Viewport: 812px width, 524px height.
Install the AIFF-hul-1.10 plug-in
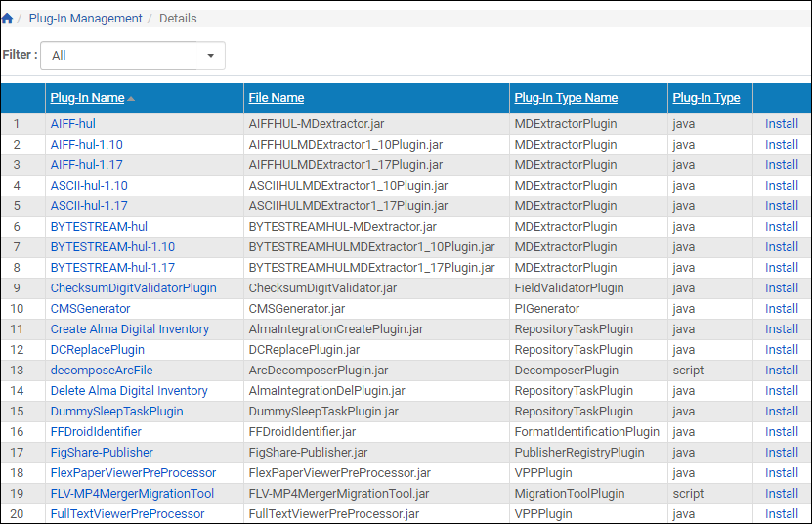(781, 145)
